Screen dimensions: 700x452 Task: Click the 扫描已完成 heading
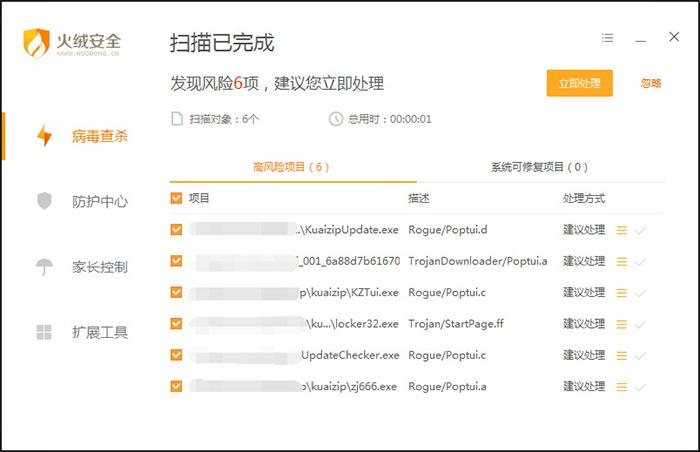222,43
